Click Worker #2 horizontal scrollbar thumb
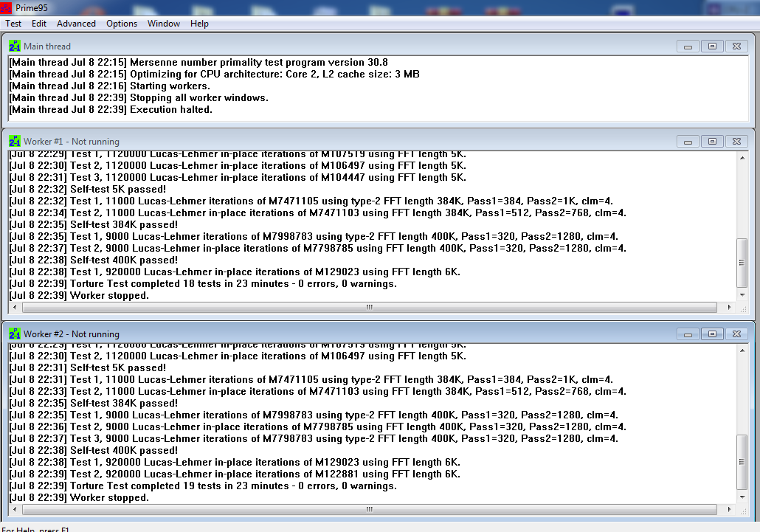 pyautogui.click(x=370, y=510)
